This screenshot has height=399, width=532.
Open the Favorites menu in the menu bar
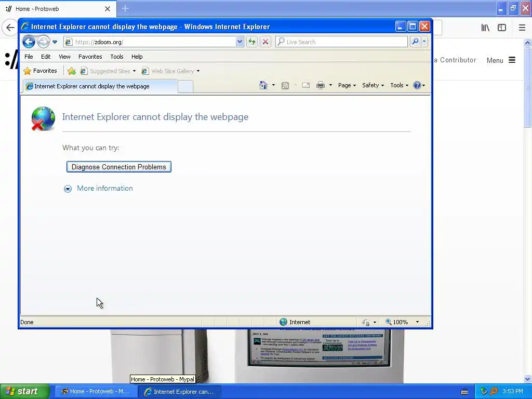(90, 57)
